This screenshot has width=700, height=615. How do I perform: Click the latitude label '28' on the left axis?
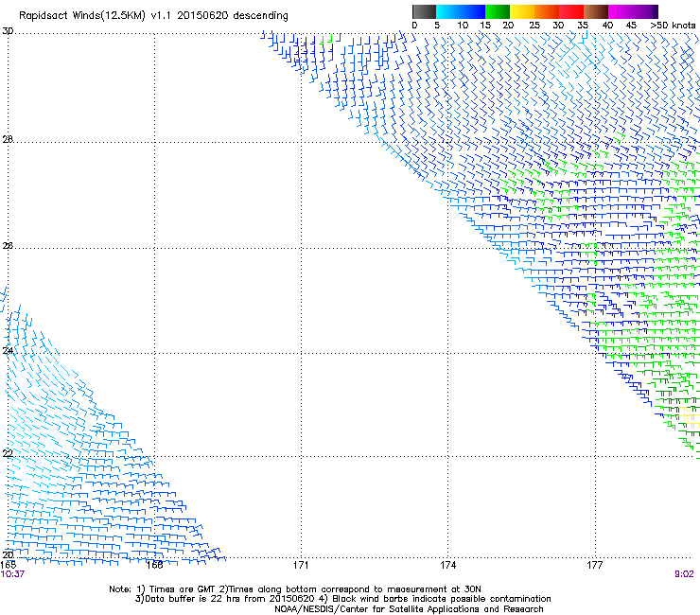8,140
